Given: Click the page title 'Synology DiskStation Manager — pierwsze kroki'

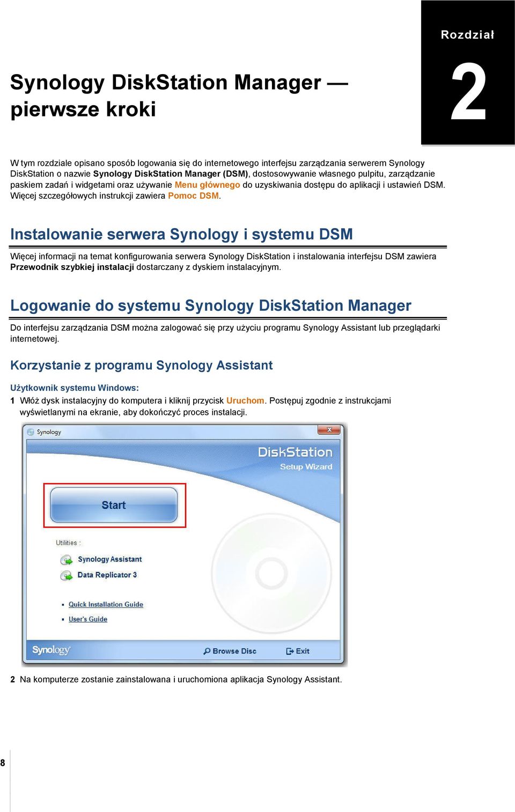Looking at the screenshot, I should [179, 96].
